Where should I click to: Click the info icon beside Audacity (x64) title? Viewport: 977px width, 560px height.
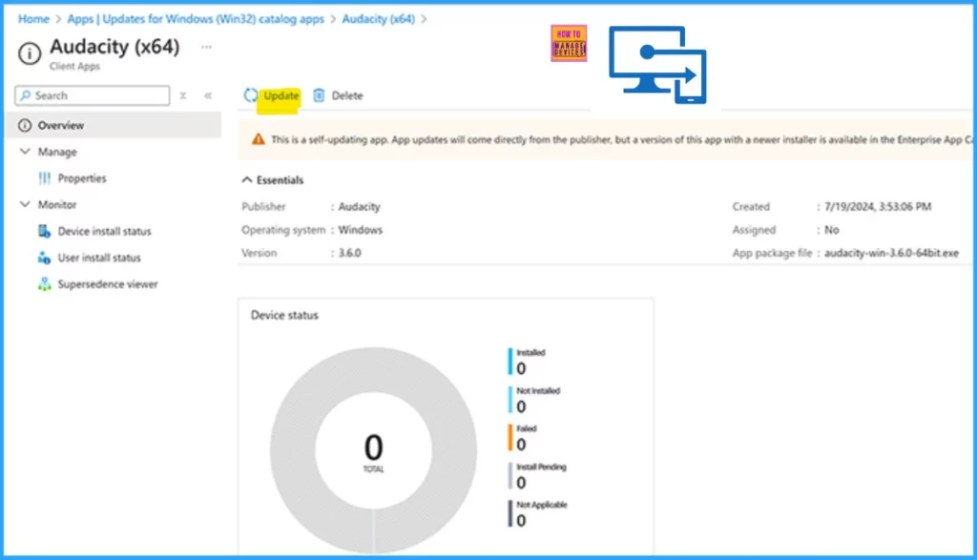(30, 53)
